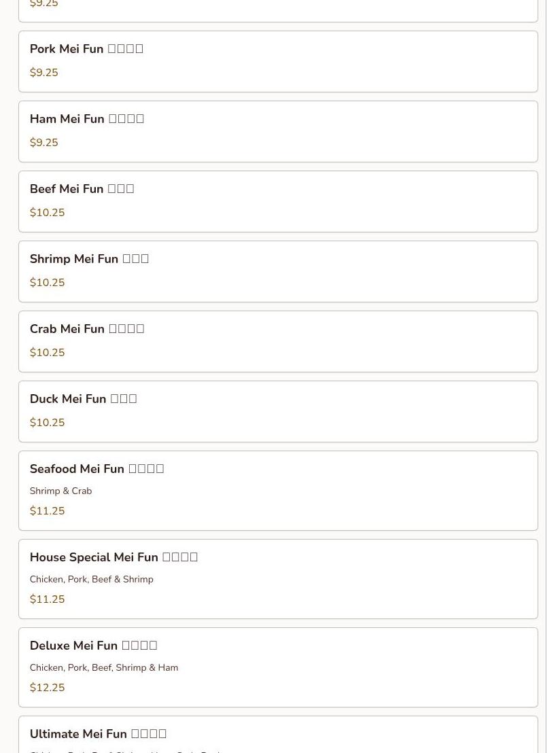Image resolution: width=560 pixels, height=753 pixels.
Task: Select Crab Mei Fun from the menu
Action: [86, 329]
